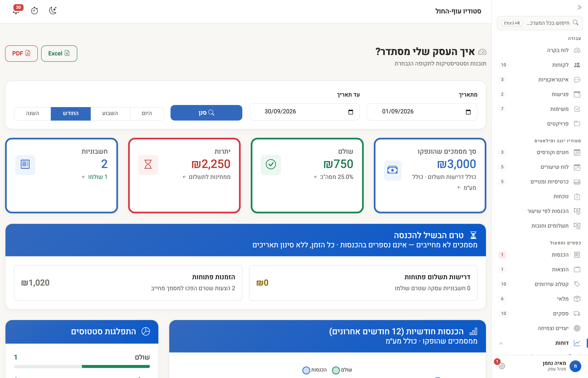Select the החודש period tab
Screen dimensions: 588x378
71,113
